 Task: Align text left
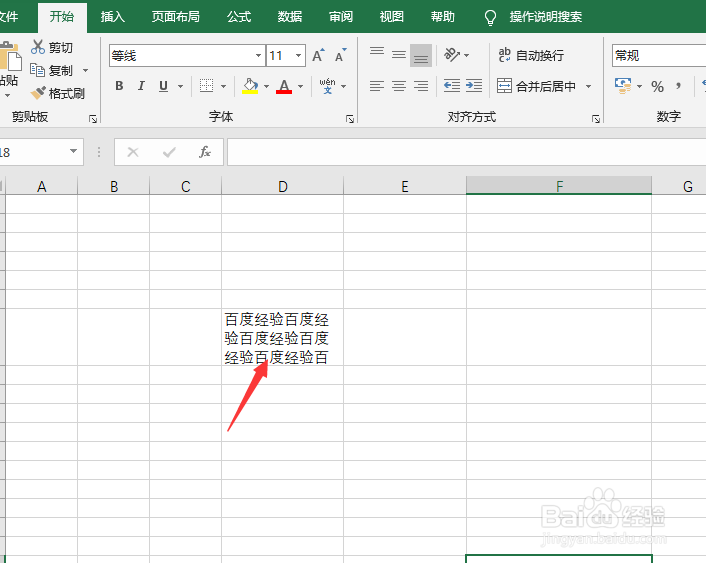(377, 86)
